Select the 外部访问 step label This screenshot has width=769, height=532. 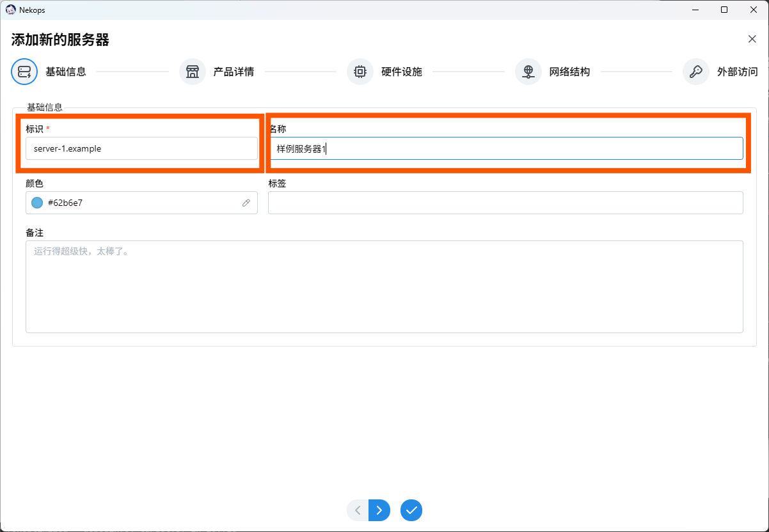[x=737, y=72]
